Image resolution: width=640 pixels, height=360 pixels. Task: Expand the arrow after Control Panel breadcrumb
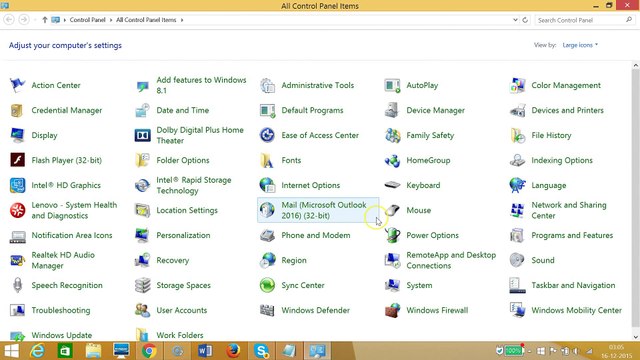[x=111, y=20]
